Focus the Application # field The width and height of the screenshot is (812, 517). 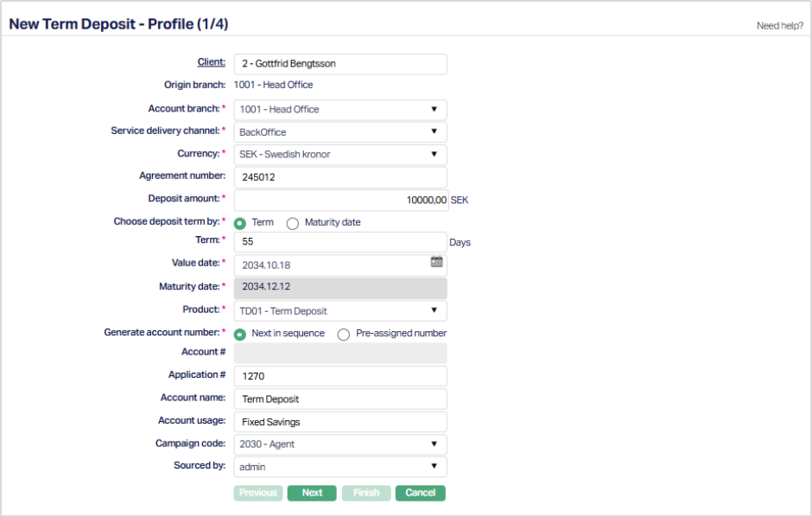(x=339, y=376)
